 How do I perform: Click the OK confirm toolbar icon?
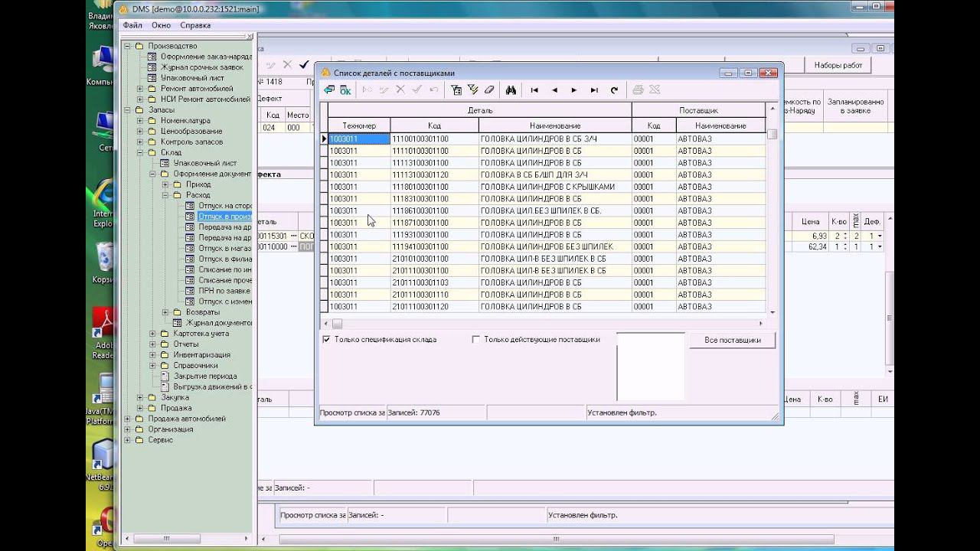345,90
